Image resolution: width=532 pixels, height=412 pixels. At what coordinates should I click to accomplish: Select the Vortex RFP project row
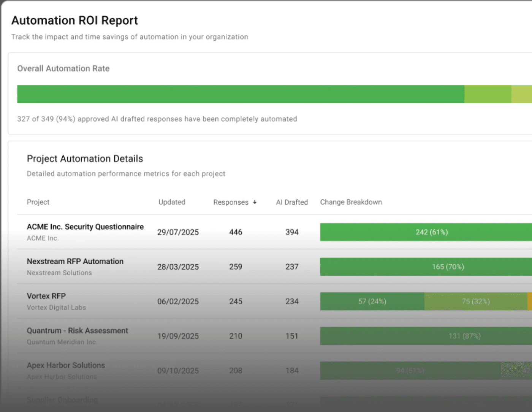(46, 296)
